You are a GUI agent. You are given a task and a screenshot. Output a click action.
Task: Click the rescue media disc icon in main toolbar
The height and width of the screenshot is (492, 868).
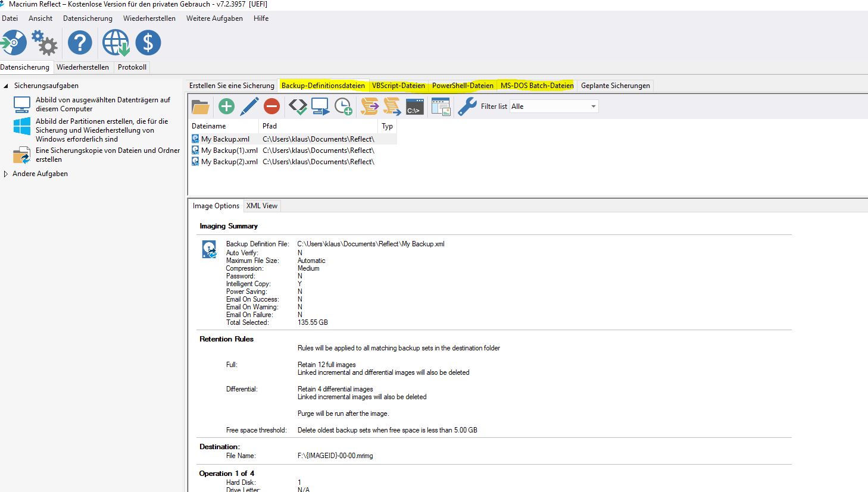[x=14, y=43]
